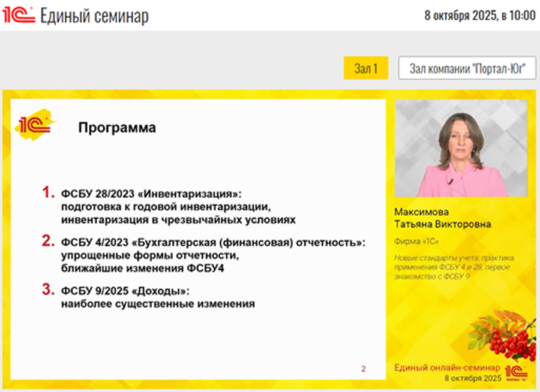
Task: Click the Единый семинар header title
Action: tap(94, 16)
